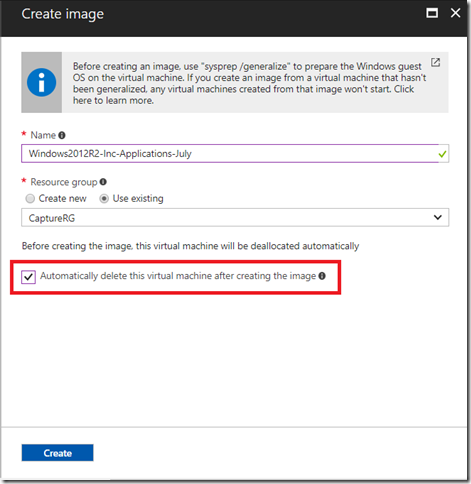
Task: Select the Use existing radio button
Action: (x=104, y=199)
